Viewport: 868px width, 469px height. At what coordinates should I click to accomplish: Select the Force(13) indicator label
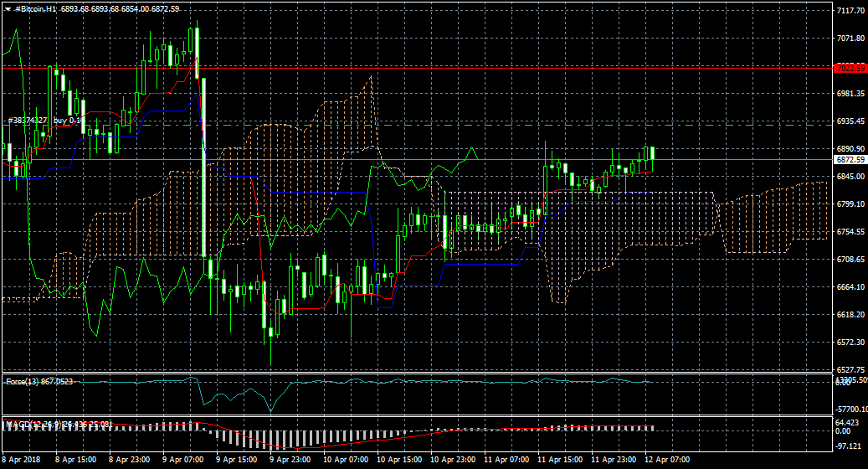[39, 382]
